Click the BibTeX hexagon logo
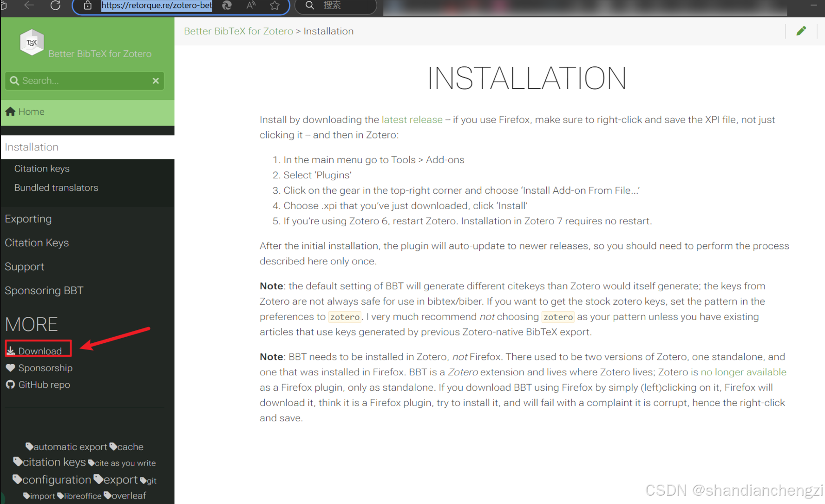The width and height of the screenshot is (825, 504). (32, 42)
